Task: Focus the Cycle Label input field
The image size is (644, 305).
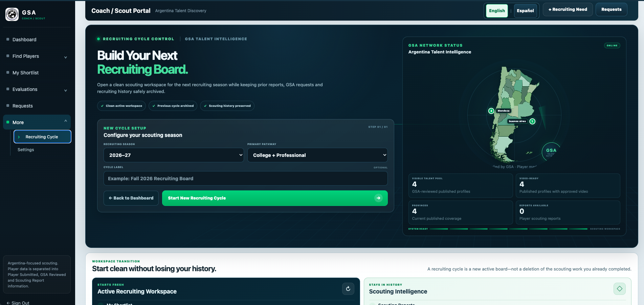Action: (x=246, y=179)
